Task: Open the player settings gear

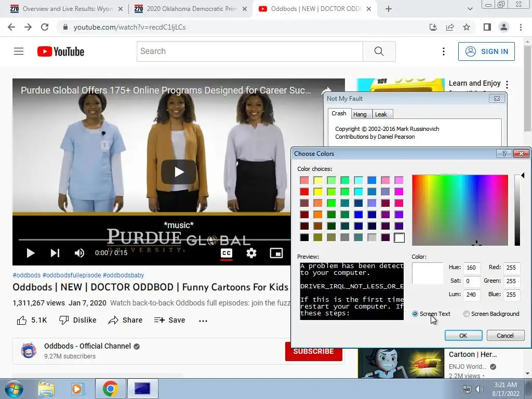Action: pyautogui.click(x=251, y=253)
